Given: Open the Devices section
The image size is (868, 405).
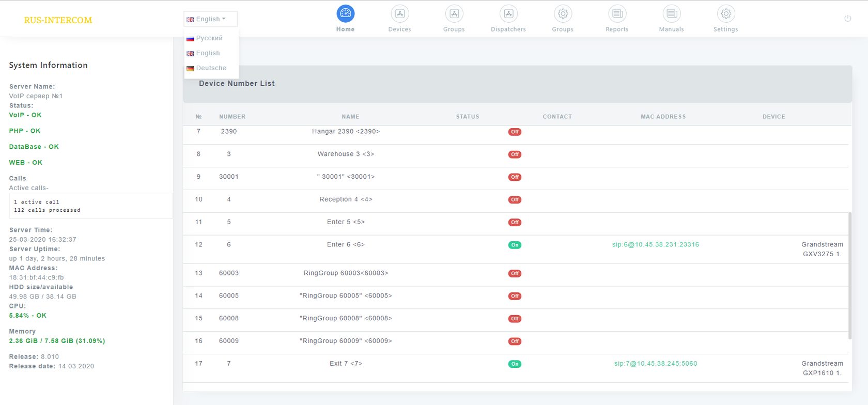Looking at the screenshot, I should (399, 19).
